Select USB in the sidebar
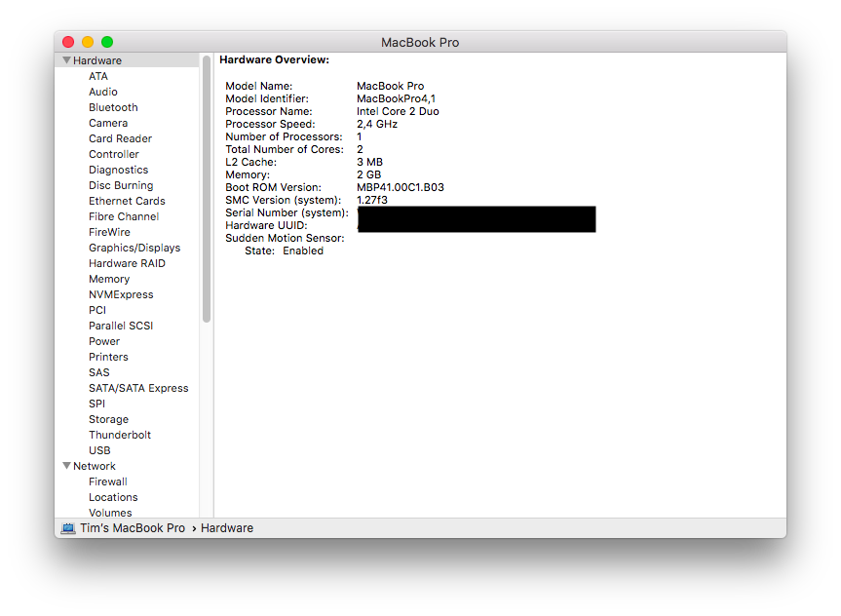Screen dimensions: 841x616 click(99, 450)
